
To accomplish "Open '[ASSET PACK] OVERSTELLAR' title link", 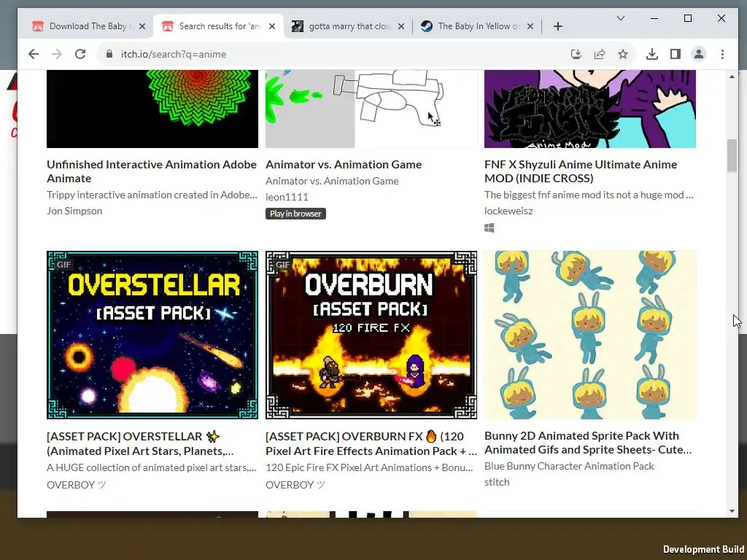I will pos(140,444).
